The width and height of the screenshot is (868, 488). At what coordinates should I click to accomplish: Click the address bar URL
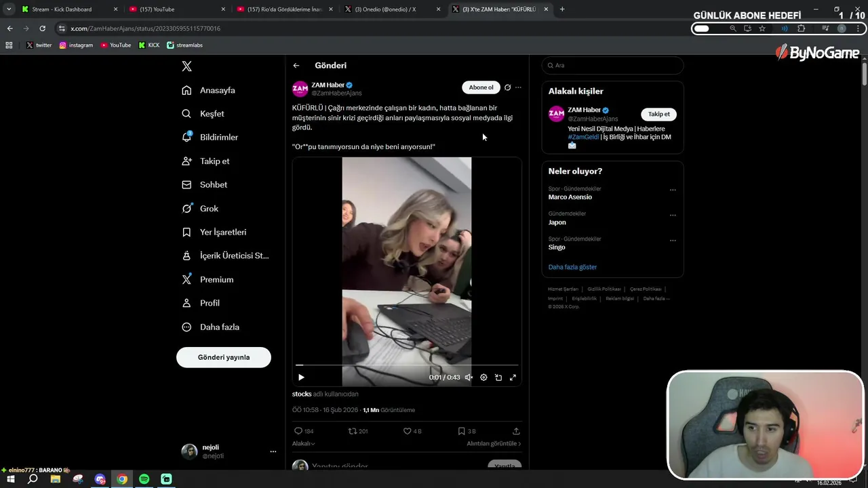(x=145, y=28)
